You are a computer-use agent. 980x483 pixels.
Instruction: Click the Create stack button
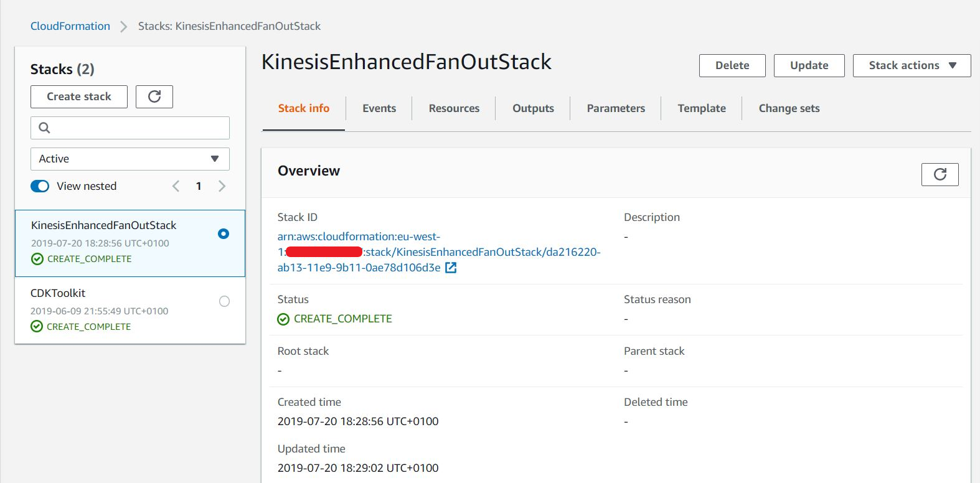(79, 96)
